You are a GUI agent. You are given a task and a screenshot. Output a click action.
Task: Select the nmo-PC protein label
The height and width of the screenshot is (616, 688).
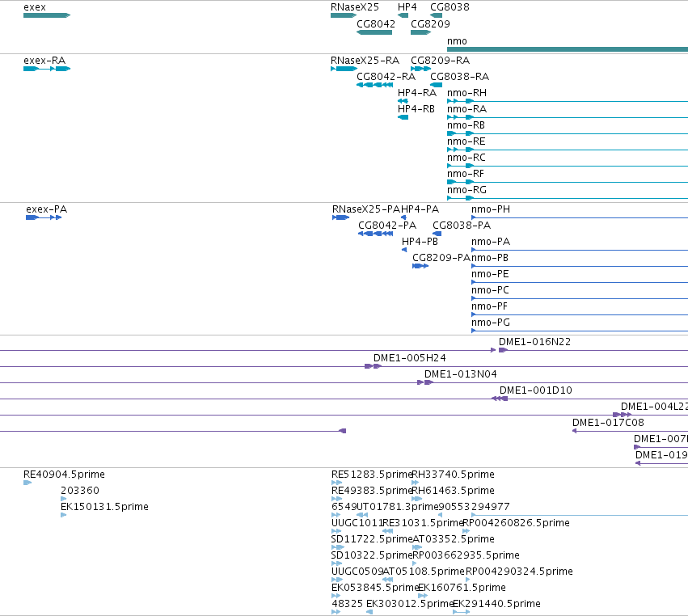(x=490, y=290)
